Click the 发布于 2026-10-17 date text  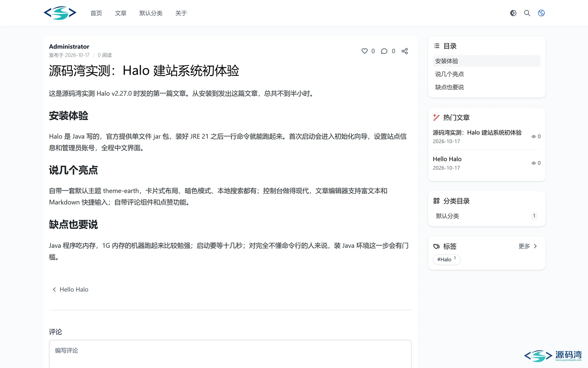pos(69,55)
